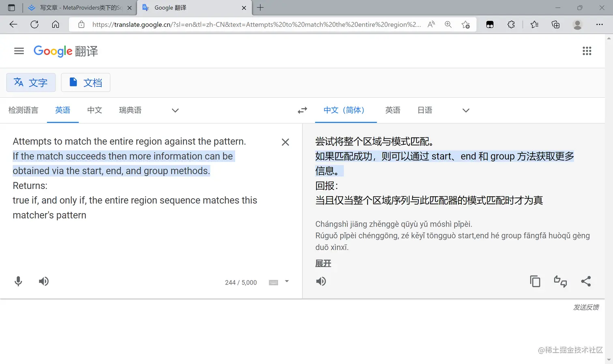
Task: Select 瑞典语 as source language
Action: click(130, 110)
